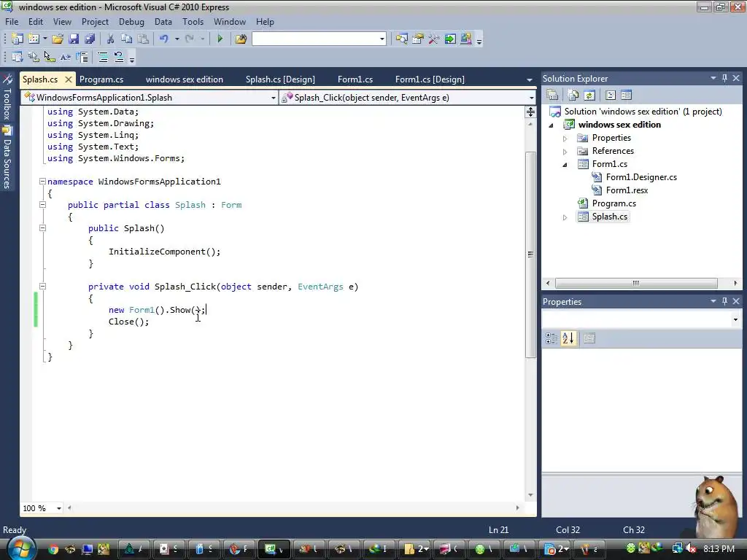
Task: Expand the References node in Solution Explorer
Action: coord(565,152)
